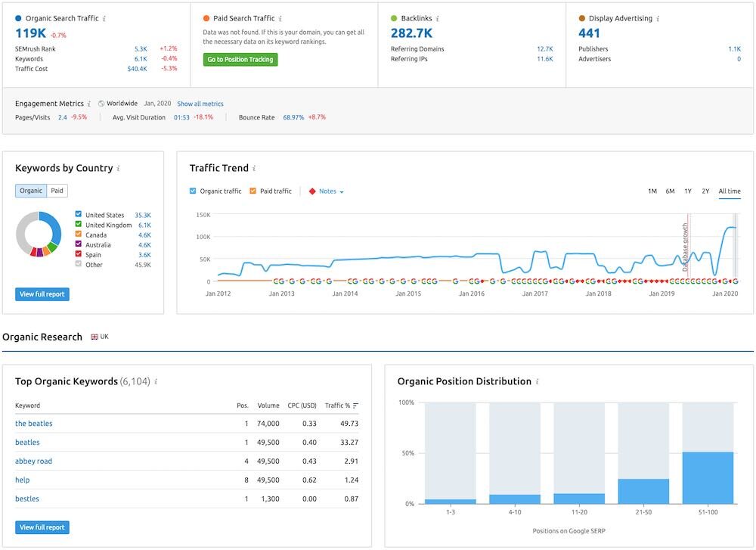
Task: Open the full report of Top Organic Keywords
Action: coord(42,527)
